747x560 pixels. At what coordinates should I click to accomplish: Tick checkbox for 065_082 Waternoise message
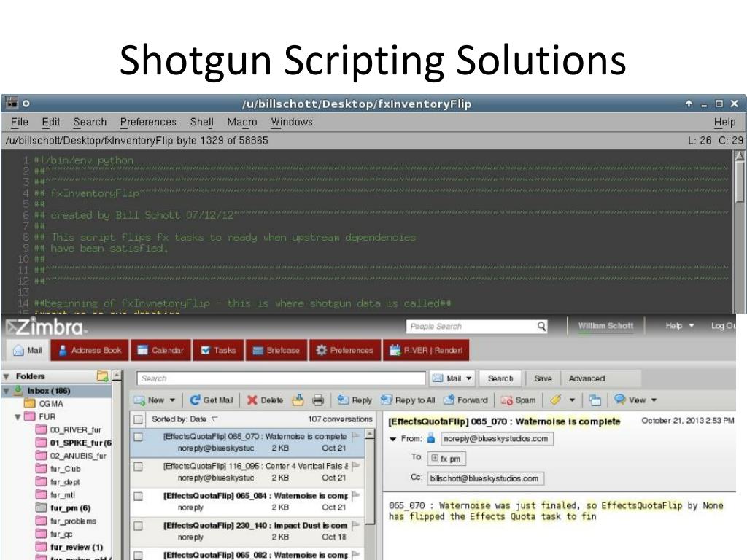[138, 556]
